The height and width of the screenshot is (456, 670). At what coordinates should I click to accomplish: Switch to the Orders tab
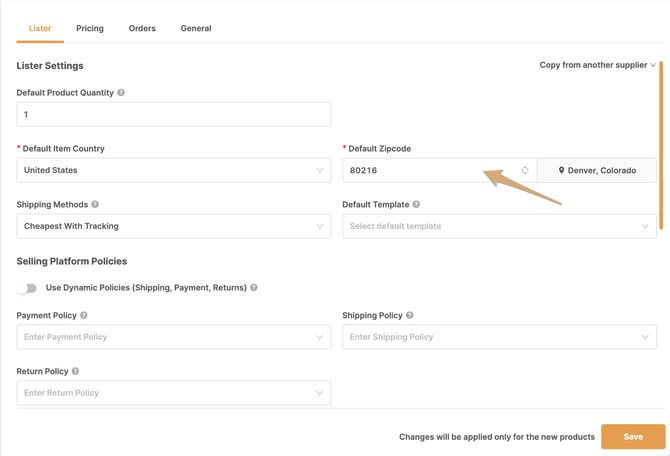[142, 28]
